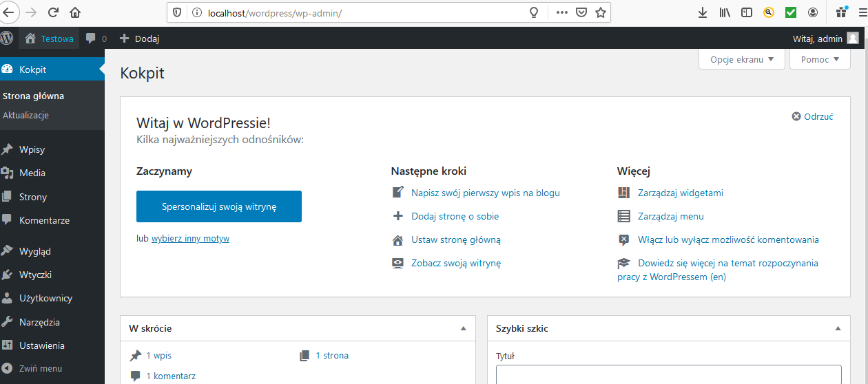Click the yellow magnifier extension icon
Screen dimensions: 868x384
click(769, 12)
